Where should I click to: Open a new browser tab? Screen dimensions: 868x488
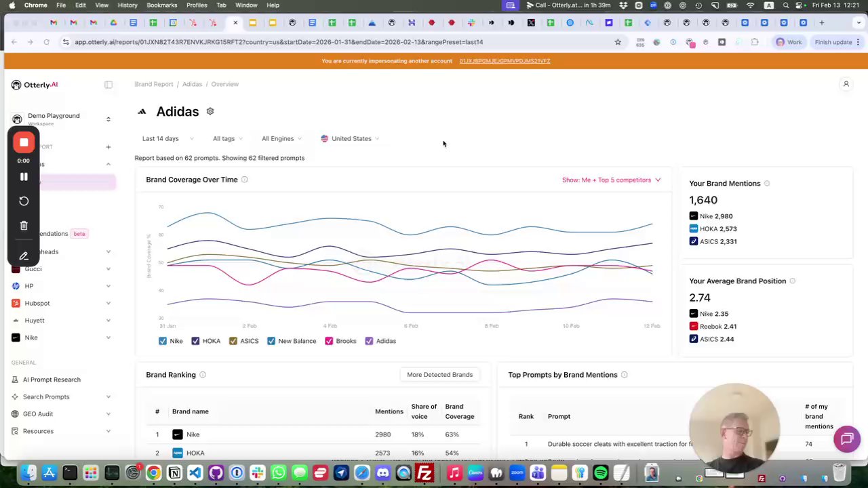tap(823, 22)
